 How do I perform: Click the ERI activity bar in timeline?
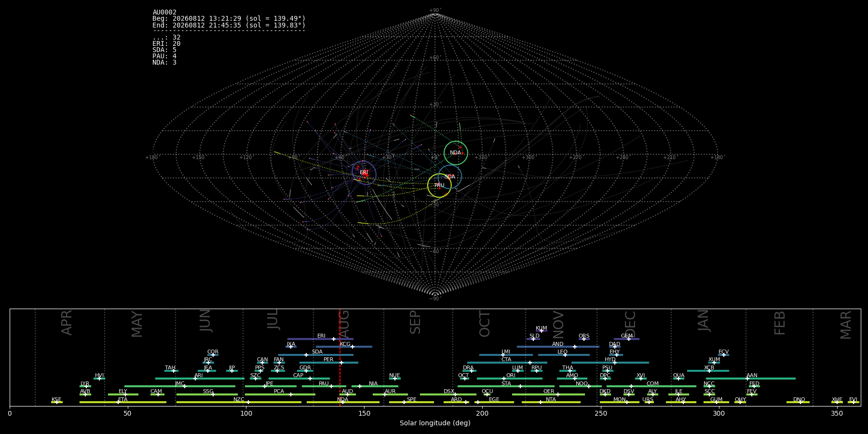click(x=320, y=339)
